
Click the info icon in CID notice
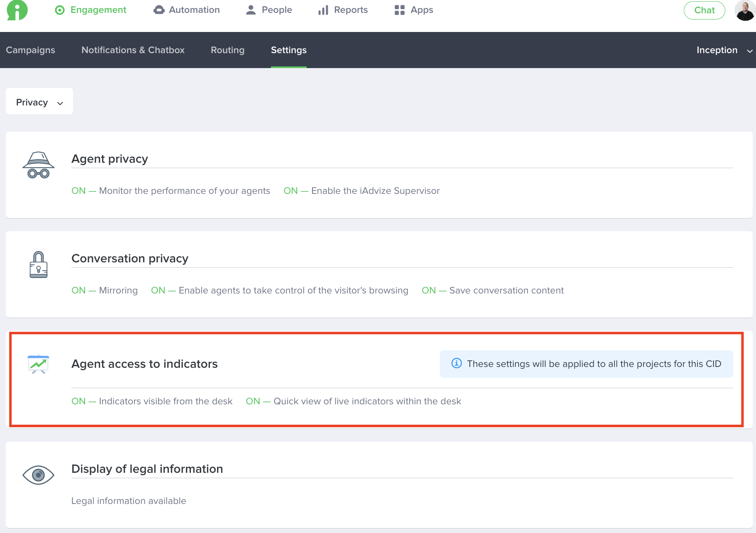(x=456, y=363)
